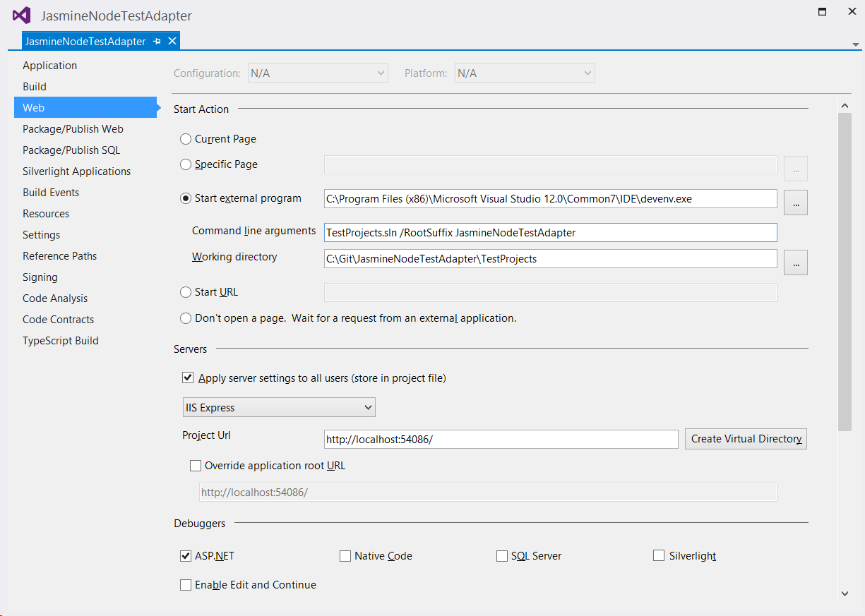Uncheck Apply server settings to all users

point(187,378)
